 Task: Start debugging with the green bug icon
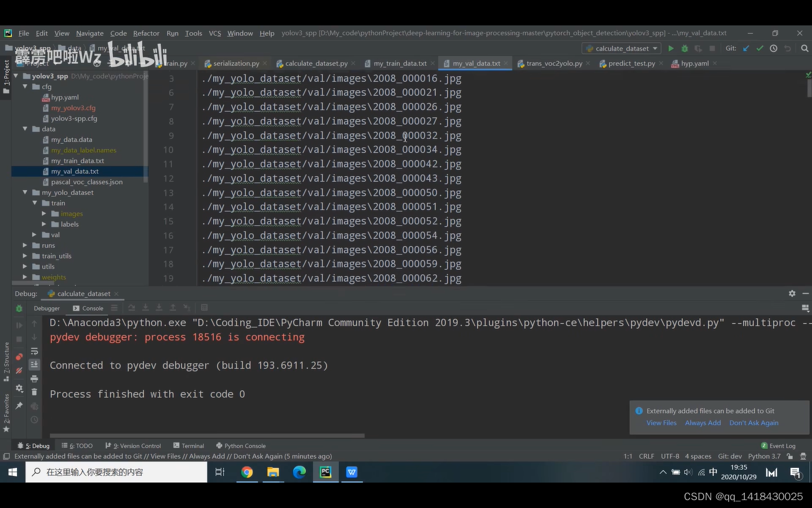[x=685, y=49]
